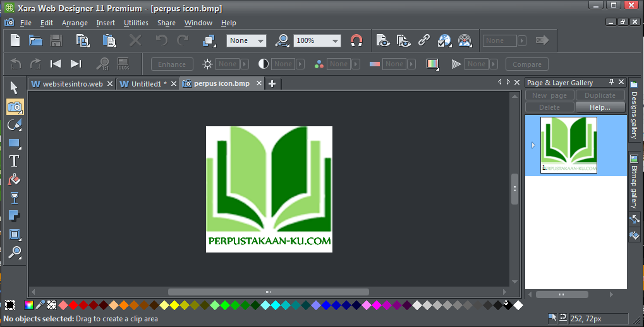Select the Shape Eraser tool
This screenshot has height=327, width=644.
click(x=15, y=125)
